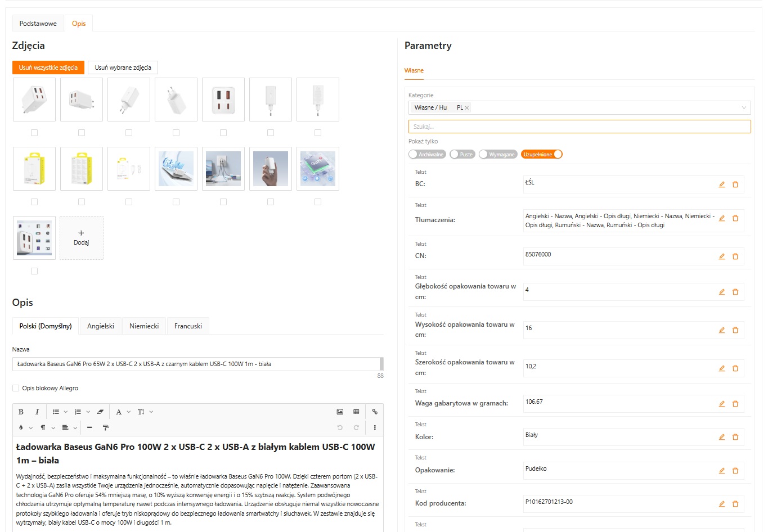Screen dimensions: 768x532
Task: Click the paint roller format icon
Action: (x=106, y=427)
